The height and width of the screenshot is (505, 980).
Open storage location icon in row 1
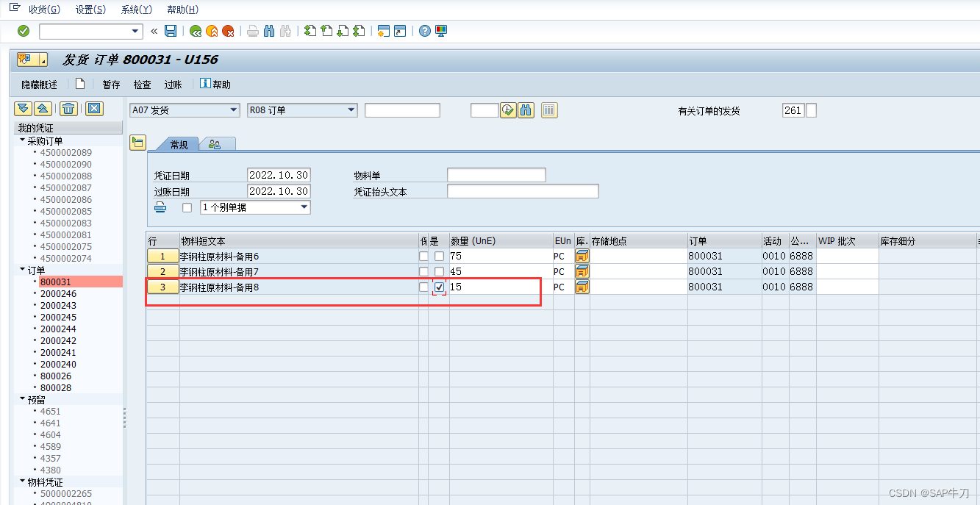(582, 256)
